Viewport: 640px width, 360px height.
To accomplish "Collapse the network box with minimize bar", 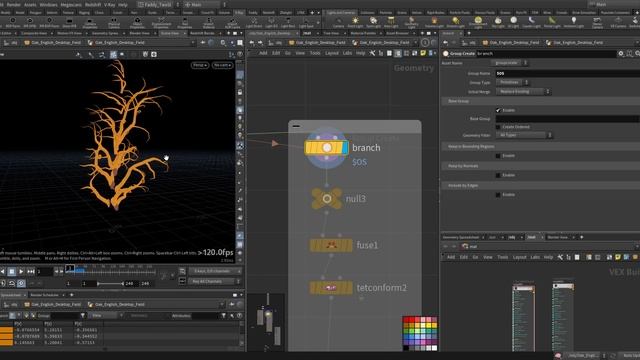I will [296, 126].
